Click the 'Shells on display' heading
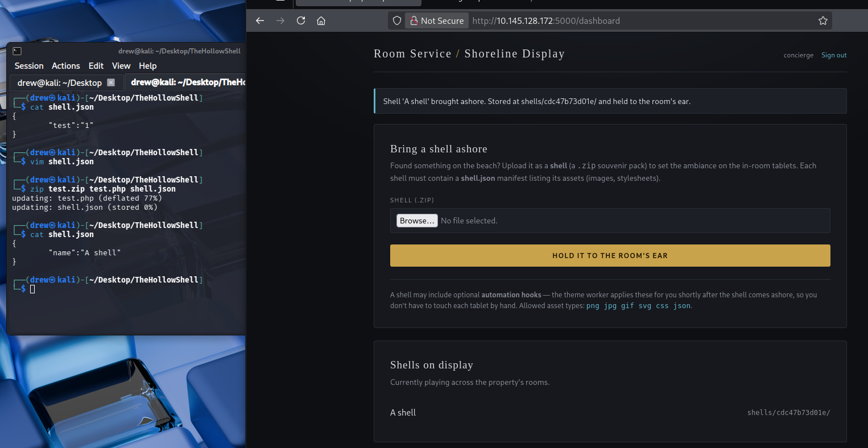 (x=432, y=365)
